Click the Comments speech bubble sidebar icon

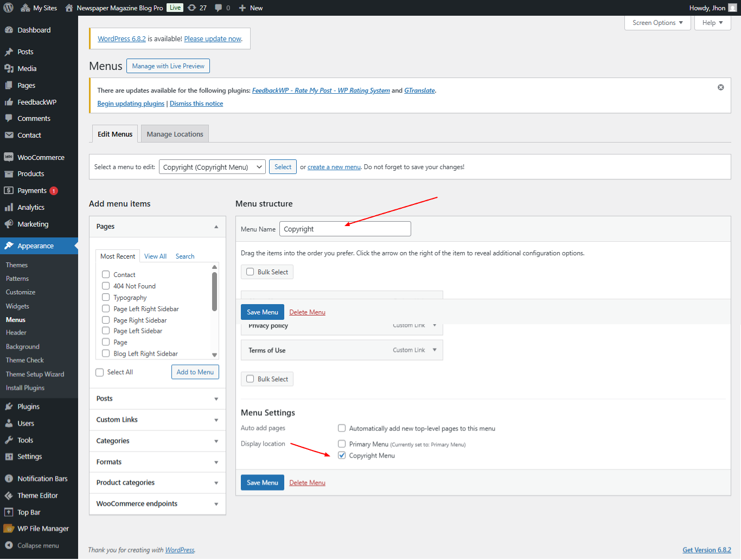click(x=9, y=118)
